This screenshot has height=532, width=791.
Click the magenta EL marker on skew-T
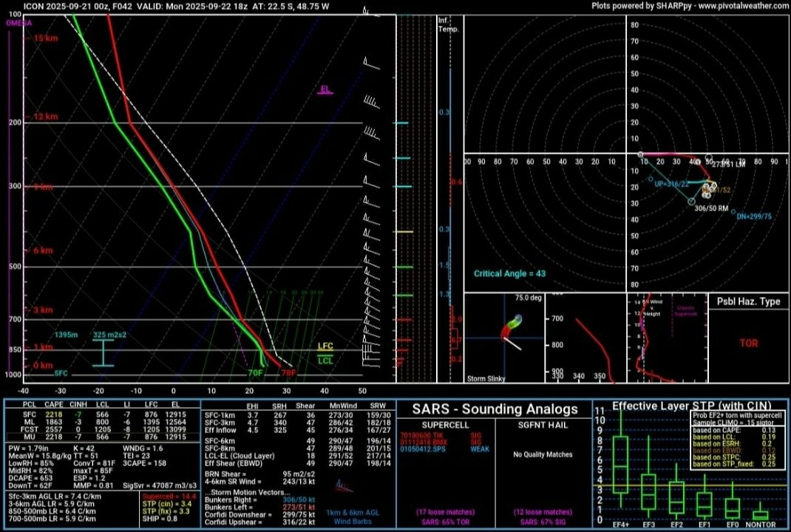325,90
